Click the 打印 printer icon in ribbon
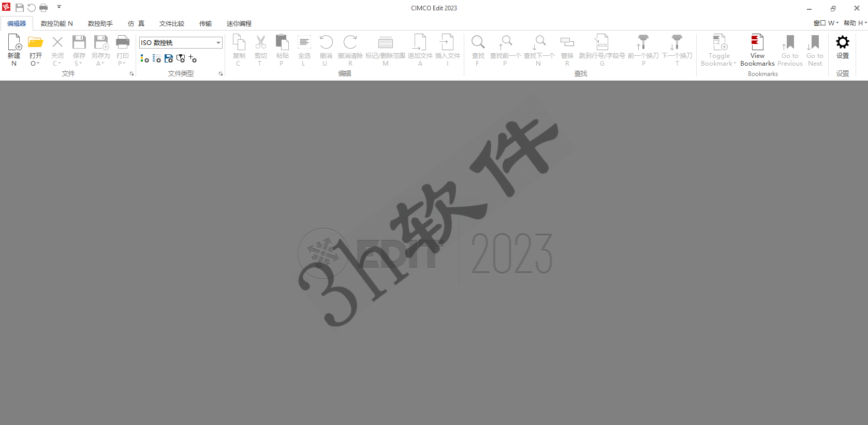Screen dimensions: 868x425 pyautogui.click(x=123, y=42)
